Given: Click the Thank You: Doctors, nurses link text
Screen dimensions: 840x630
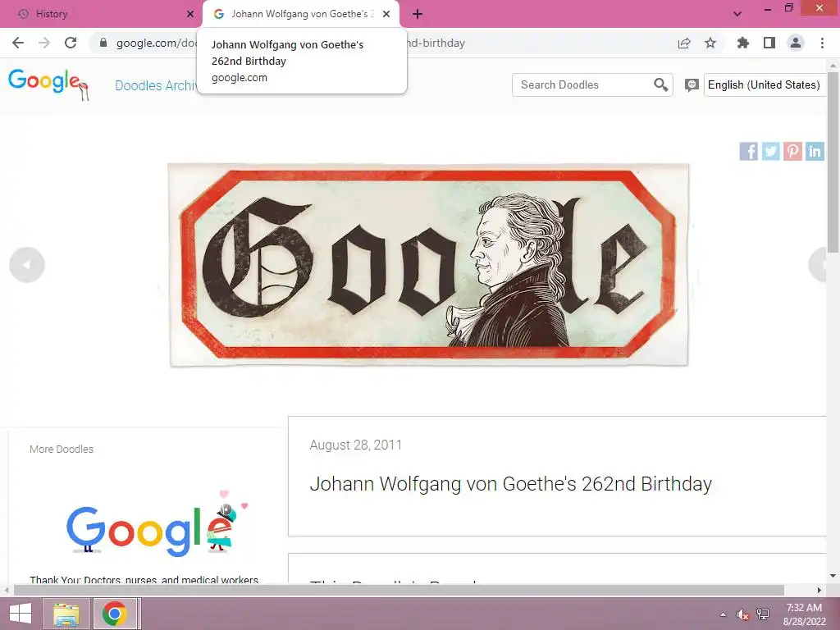Looking at the screenshot, I should click(144, 579).
